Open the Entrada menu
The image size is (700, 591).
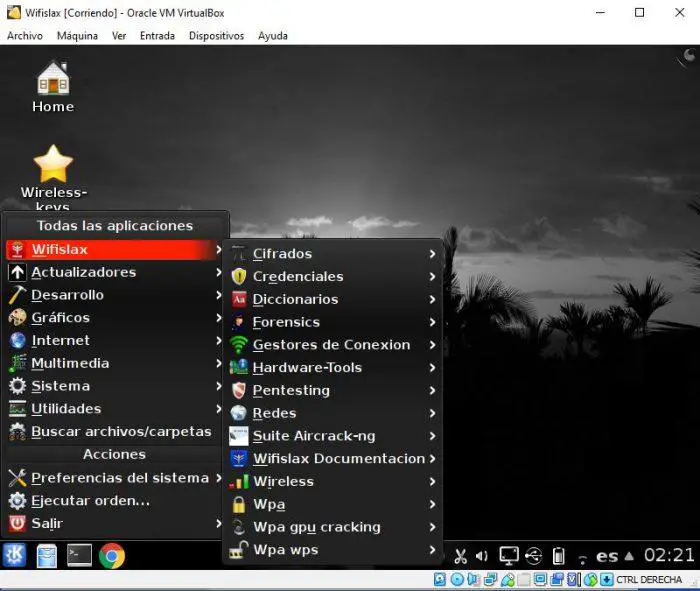point(157,36)
